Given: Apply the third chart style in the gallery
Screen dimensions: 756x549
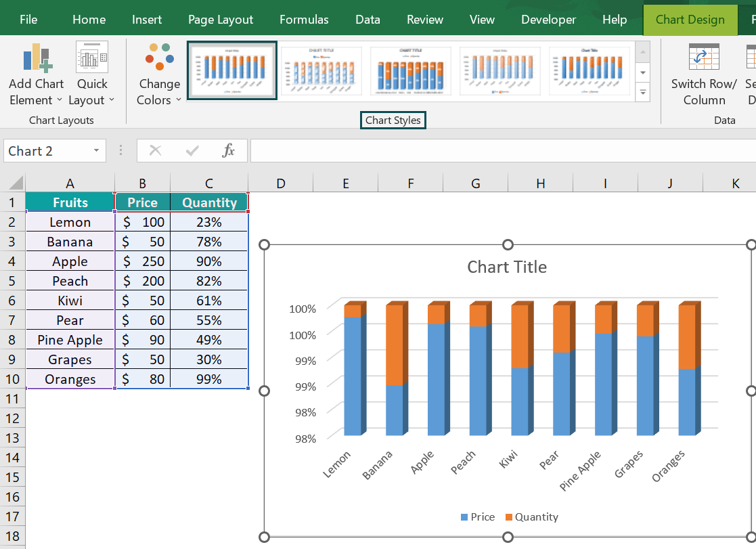Looking at the screenshot, I should (410, 70).
